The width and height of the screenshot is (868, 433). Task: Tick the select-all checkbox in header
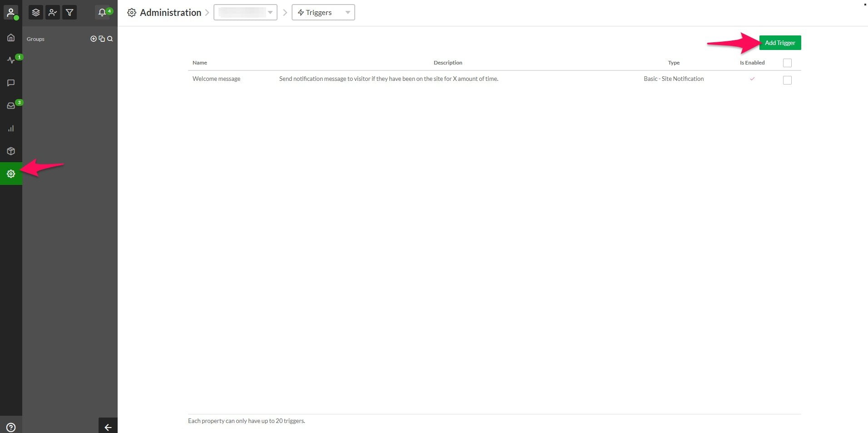787,63
